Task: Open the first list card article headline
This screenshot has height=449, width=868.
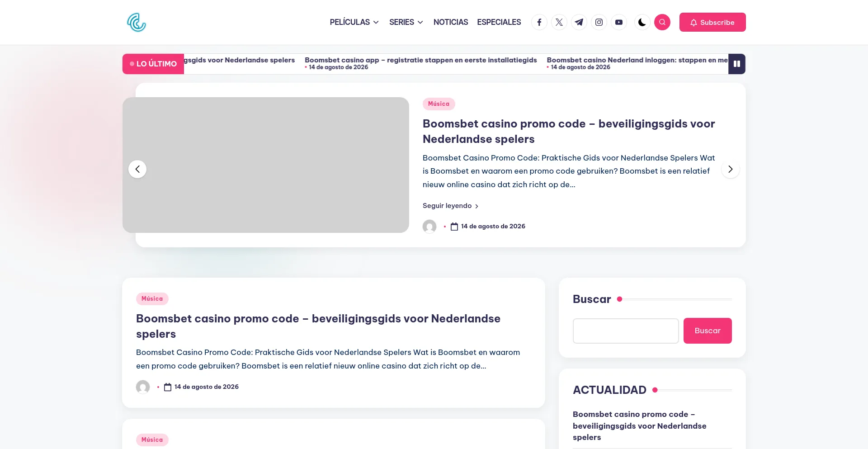Action: 318,326
